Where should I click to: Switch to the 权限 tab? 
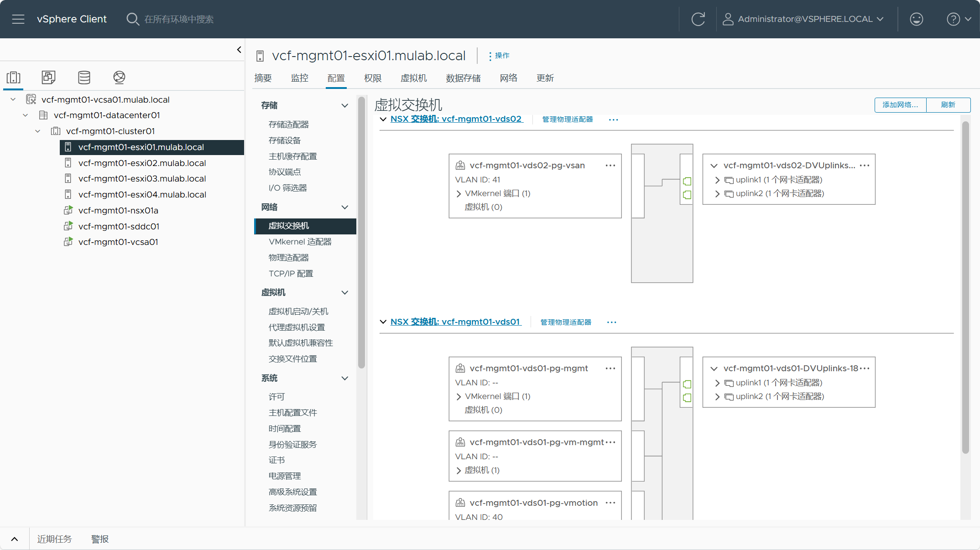[373, 78]
